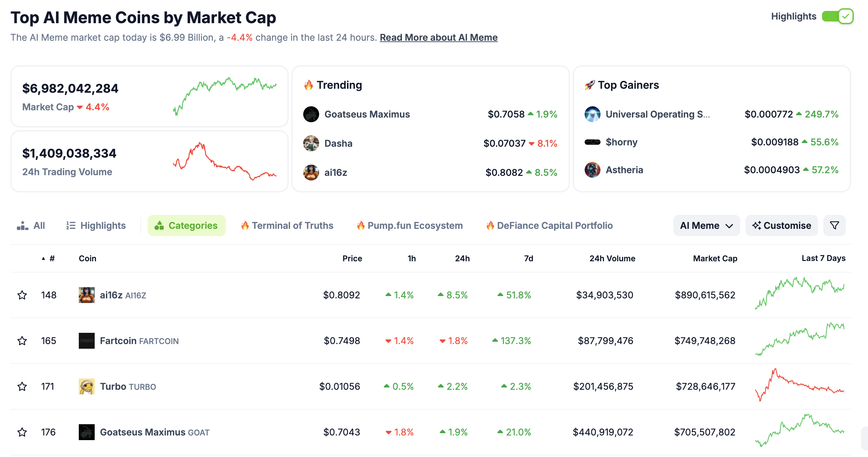
Task: Open the AI Meme category dropdown
Action: click(x=706, y=225)
